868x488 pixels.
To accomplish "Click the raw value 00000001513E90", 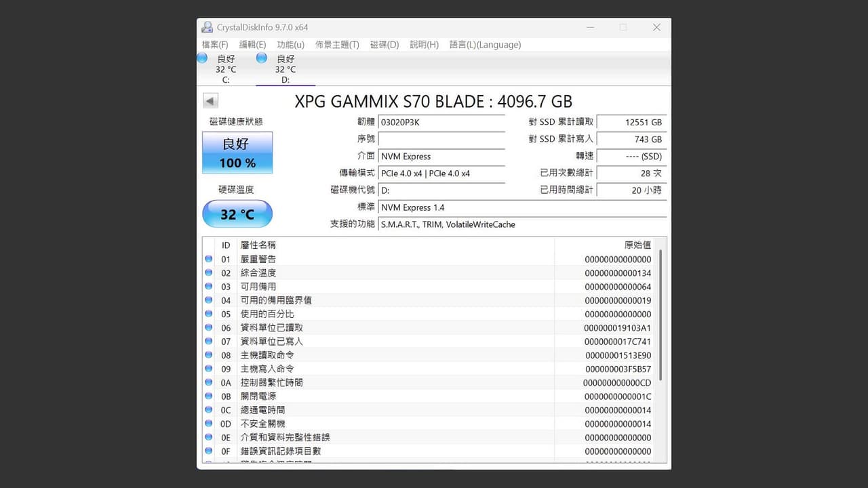I will 618,355.
